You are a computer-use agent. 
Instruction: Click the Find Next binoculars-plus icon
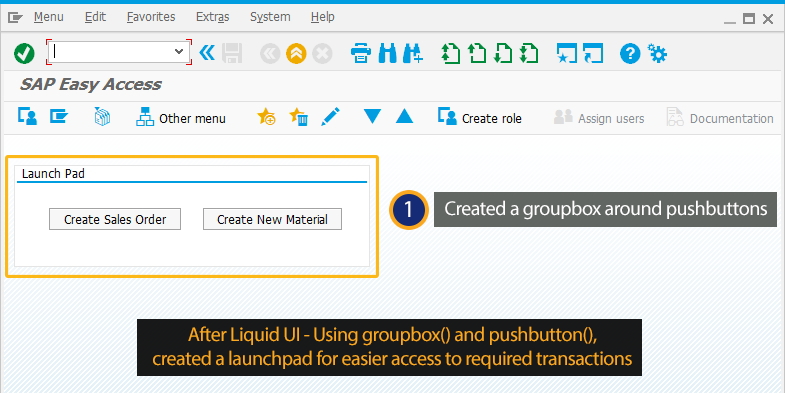point(413,53)
